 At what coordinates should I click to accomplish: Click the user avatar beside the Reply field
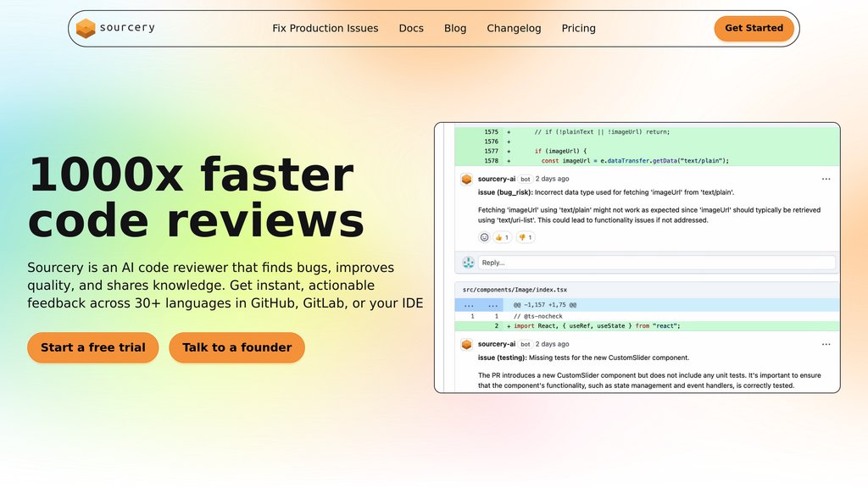click(468, 263)
